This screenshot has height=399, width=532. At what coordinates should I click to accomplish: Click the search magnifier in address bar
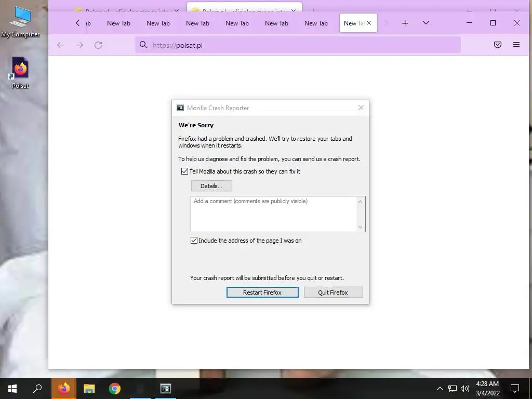[x=143, y=45]
